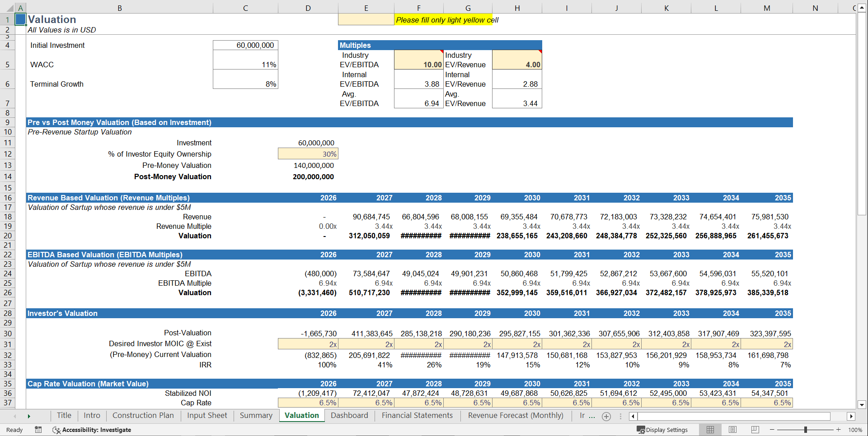The height and width of the screenshot is (436, 868).
Task: Start macro recording from the status bar icon
Action: pyautogui.click(x=38, y=430)
